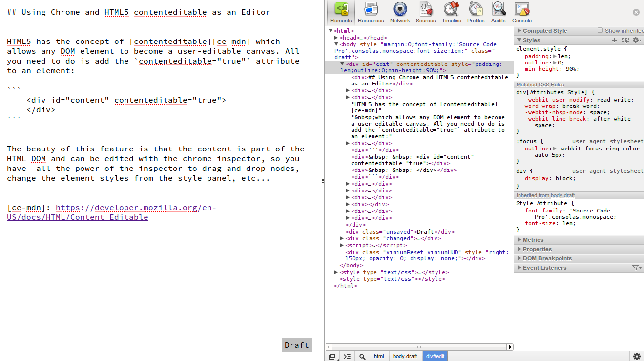The image size is (644, 361).
Task: Open the Network panel icon
Action: point(400,13)
